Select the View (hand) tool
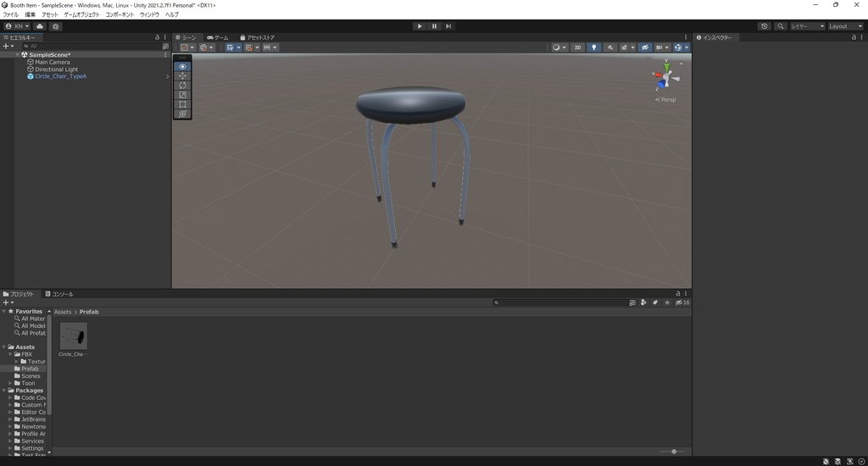This screenshot has height=466, width=868. pyautogui.click(x=183, y=66)
